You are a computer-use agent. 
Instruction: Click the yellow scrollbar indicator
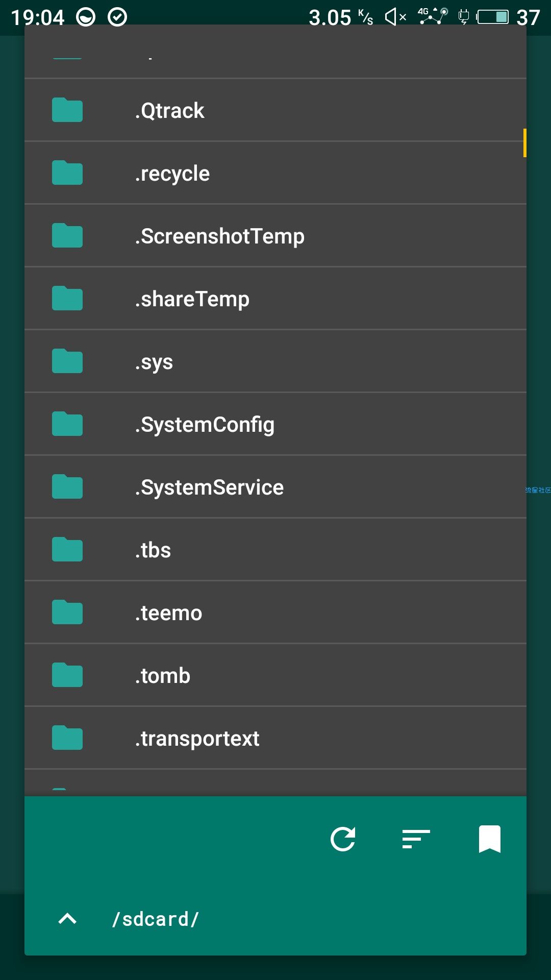click(x=524, y=143)
